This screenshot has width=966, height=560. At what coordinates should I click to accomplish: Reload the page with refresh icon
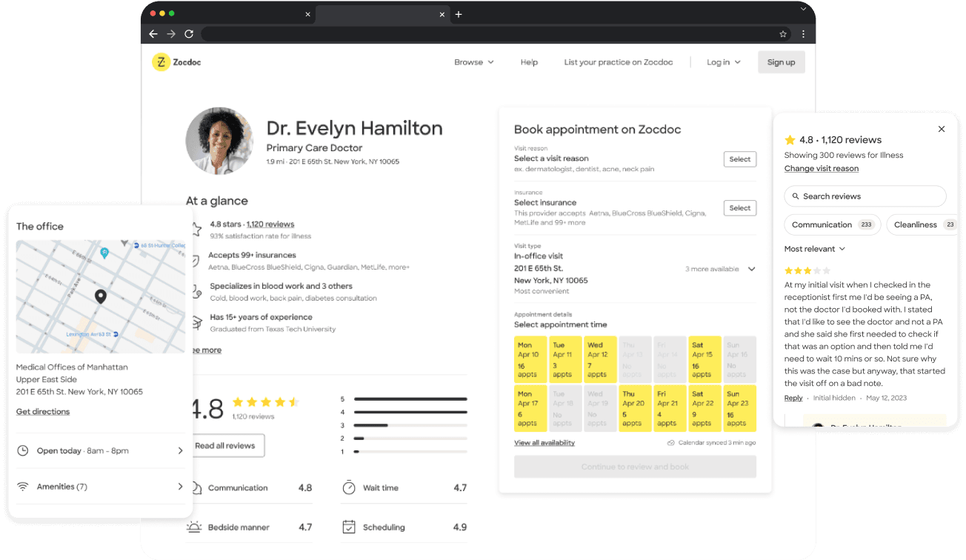(189, 34)
